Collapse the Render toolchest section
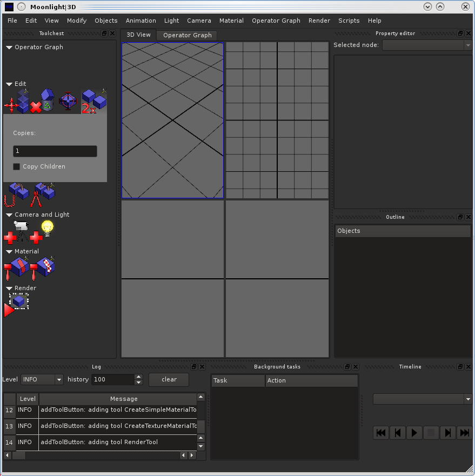The image size is (475, 476). coord(9,289)
